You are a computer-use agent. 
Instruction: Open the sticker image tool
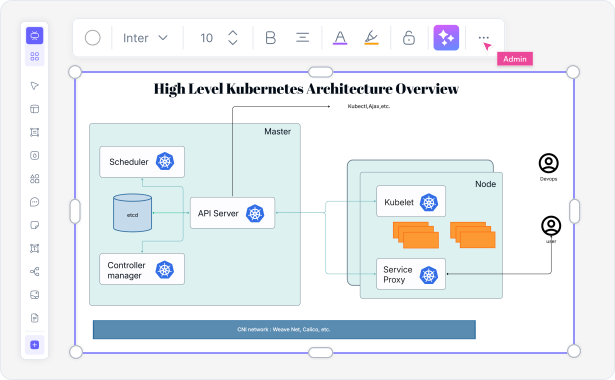35,295
